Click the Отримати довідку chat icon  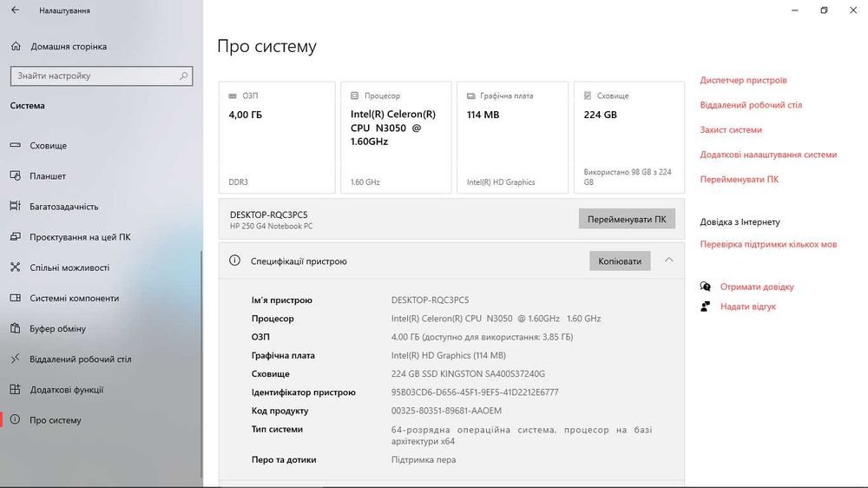pyautogui.click(x=705, y=287)
